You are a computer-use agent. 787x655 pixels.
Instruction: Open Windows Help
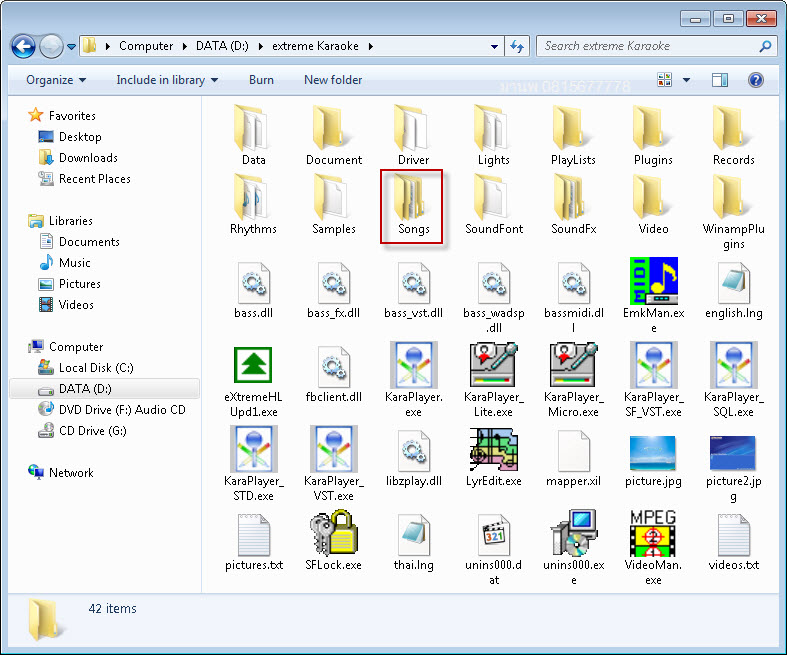[x=755, y=80]
